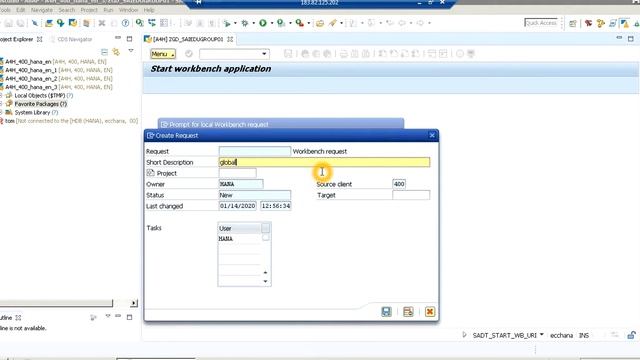
Task: Click the Source client field showing 400
Action: point(399,184)
